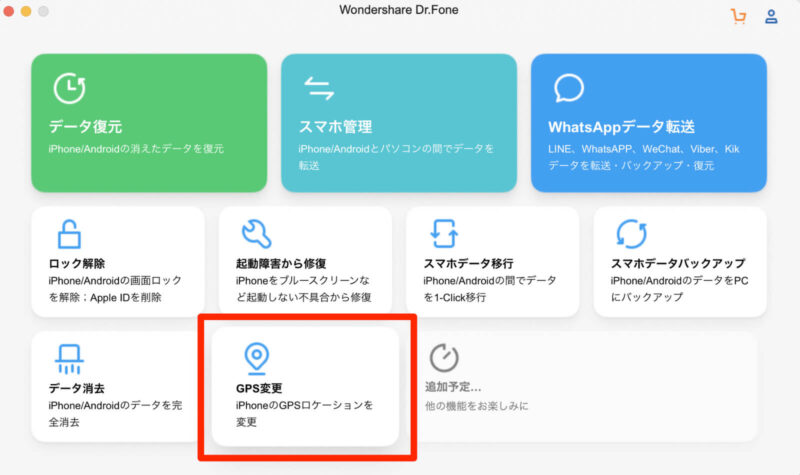Select the ロック解除 title
Screen dimensions: 800x475
click(77, 263)
